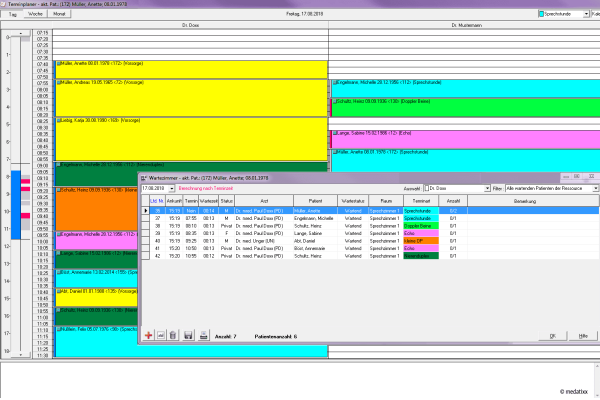Image resolution: width=600 pixels, height=400 pixels.
Task: Select the row header of entry 41 Böst
Action: [145, 248]
